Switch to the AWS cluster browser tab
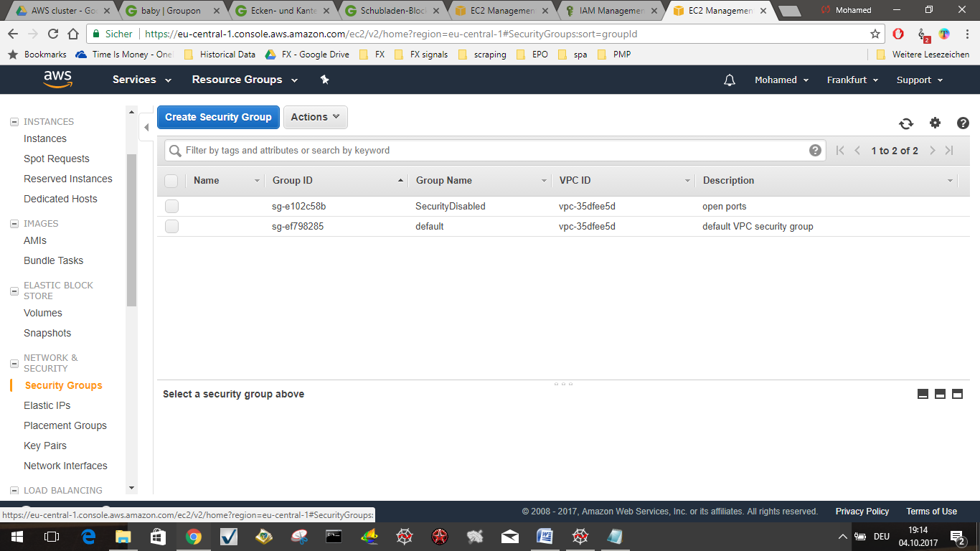 click(x=64, y=11)
